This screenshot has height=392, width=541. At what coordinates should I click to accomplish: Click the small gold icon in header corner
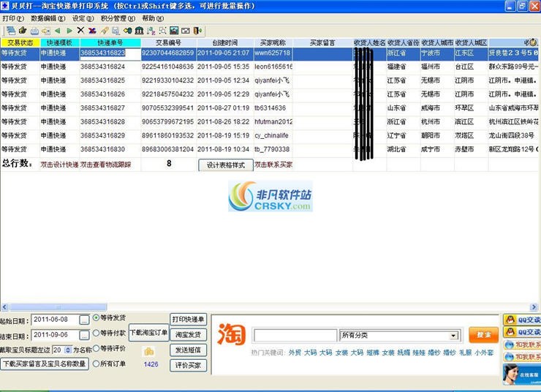coord(533,42)
